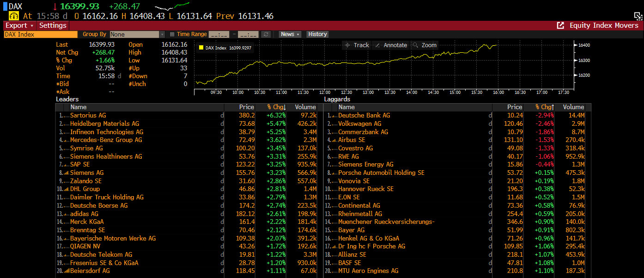Click the Equity Index Movers title link
The height and width of the screenshot is (278, 644).
coord(604,25)
